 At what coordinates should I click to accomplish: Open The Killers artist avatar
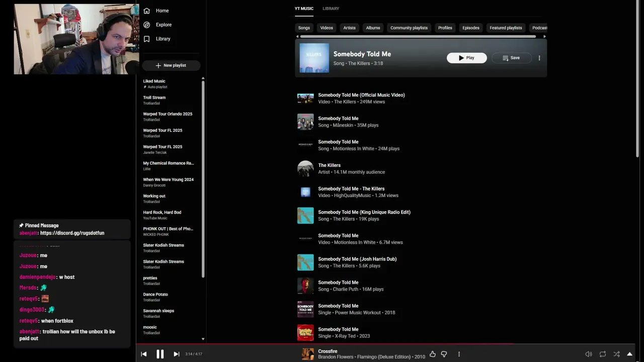pyautogui.click(x=305, y=168)
